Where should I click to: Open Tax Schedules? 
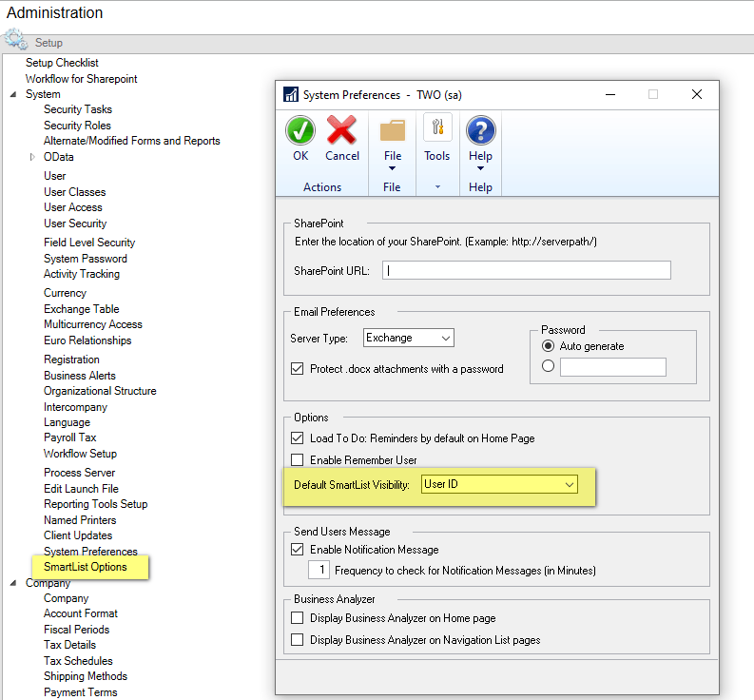pyautogui.click(x=78, y=661)
